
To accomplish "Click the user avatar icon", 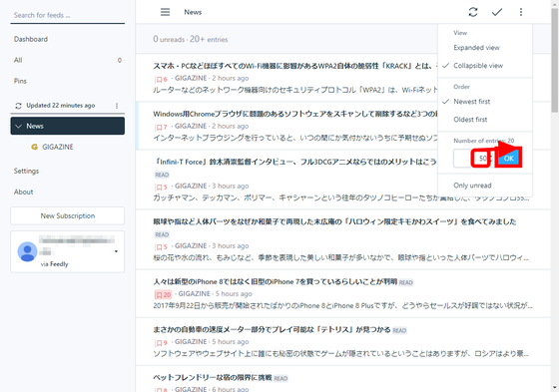I will point(27,251).
